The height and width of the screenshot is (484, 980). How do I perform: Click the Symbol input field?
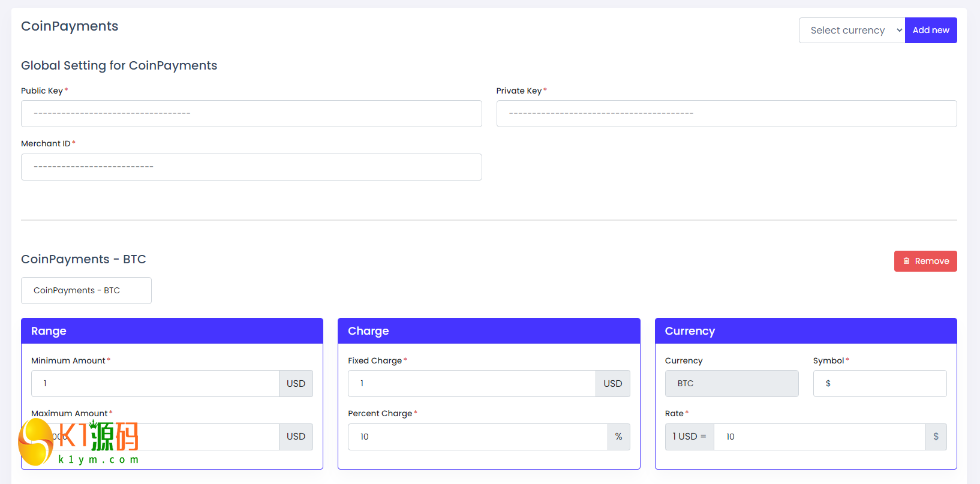point(880,383)
